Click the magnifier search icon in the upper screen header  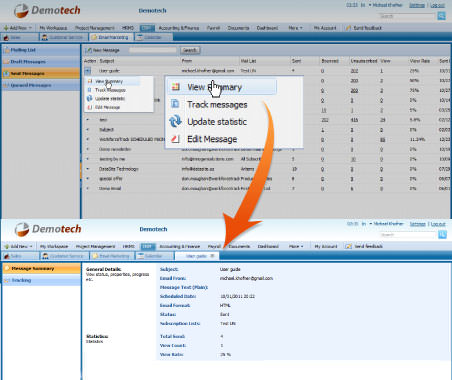click(x=441, y=16)
